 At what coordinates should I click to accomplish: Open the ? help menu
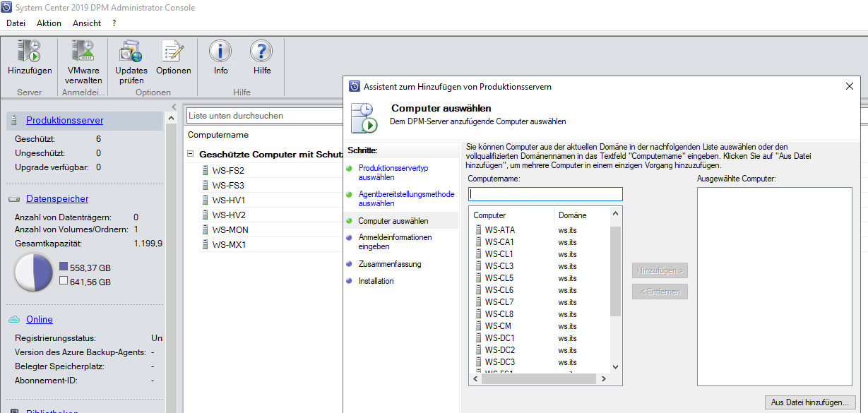114,23
